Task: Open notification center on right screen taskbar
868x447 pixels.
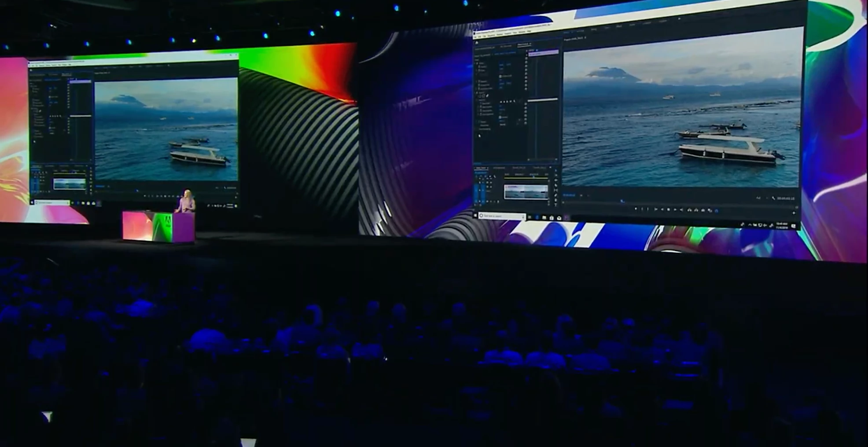Action: (793, 226)
